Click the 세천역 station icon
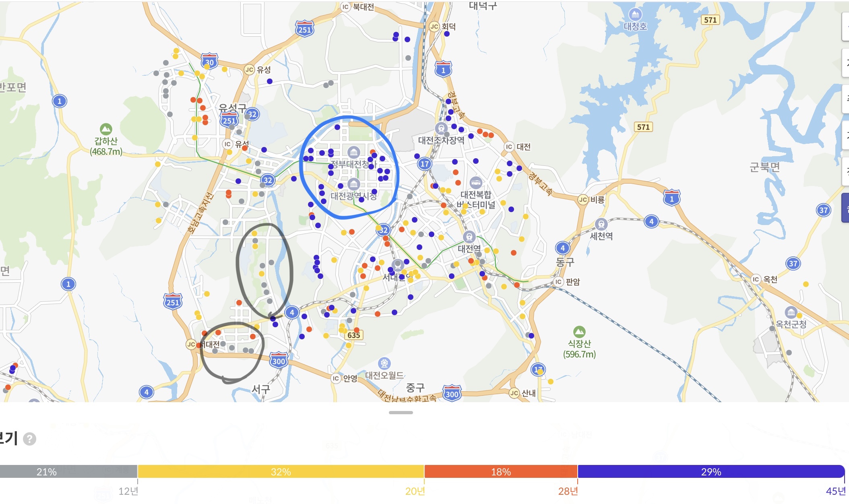Image resolution: width=849 pixels, height=504 pixels. (x=601, y=224)
